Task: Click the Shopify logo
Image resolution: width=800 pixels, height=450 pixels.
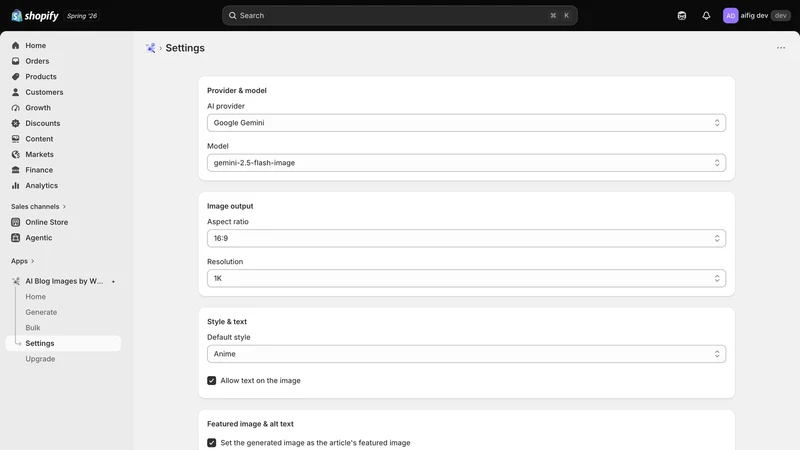Action: [x=35, y=16]
